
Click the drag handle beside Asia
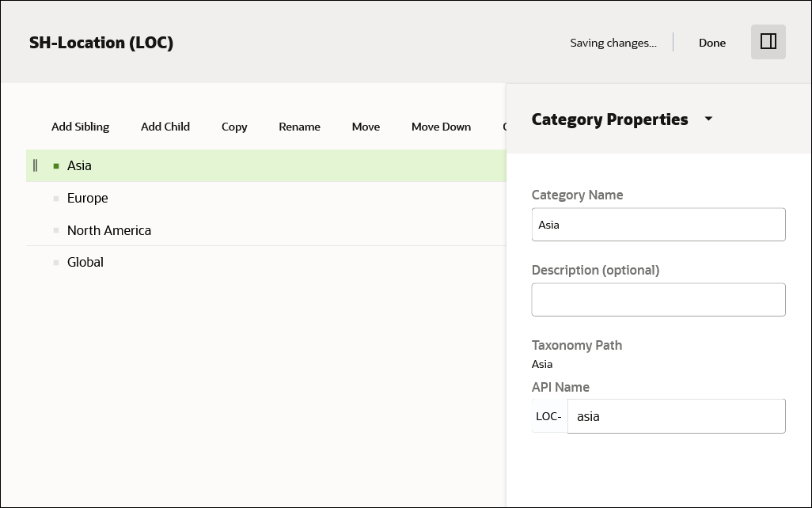[36, 165]
